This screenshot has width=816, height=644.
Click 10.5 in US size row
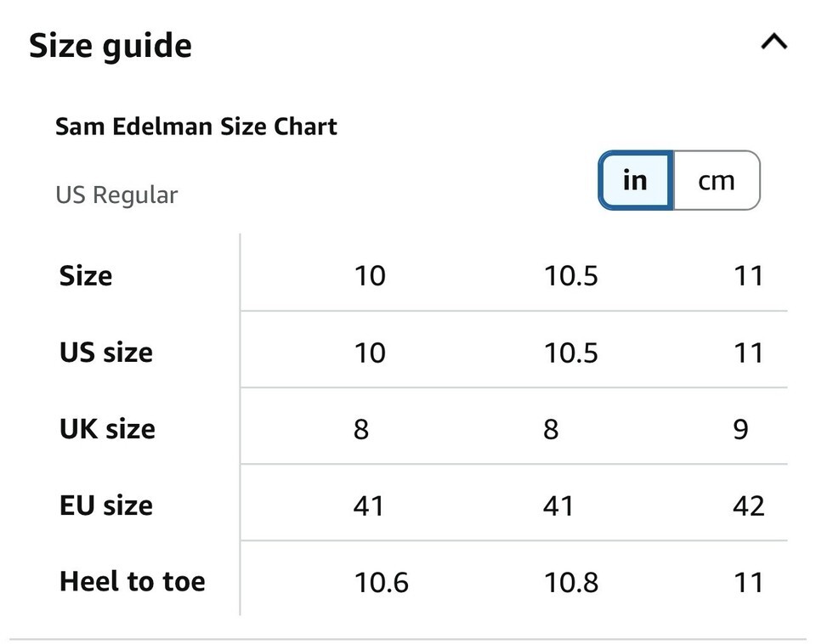pyautogui.click(x=571, y=352)
